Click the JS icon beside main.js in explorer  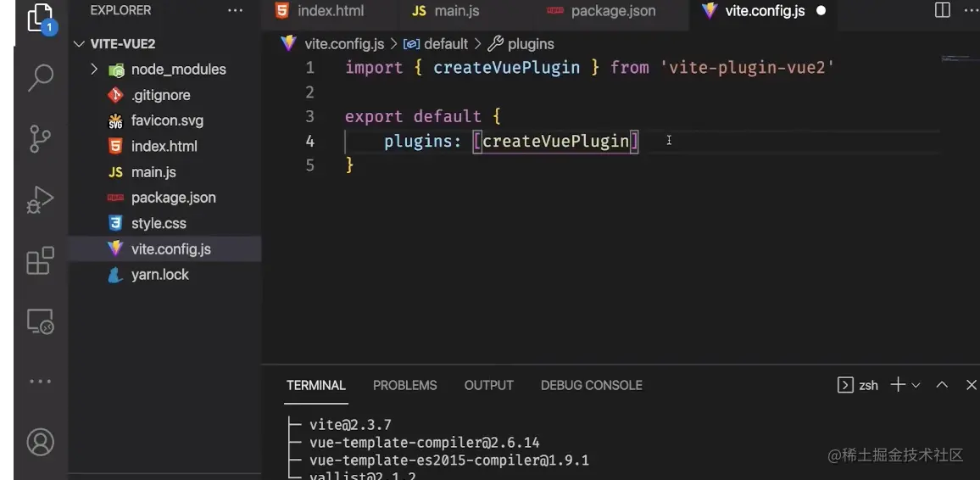(115, 172)
